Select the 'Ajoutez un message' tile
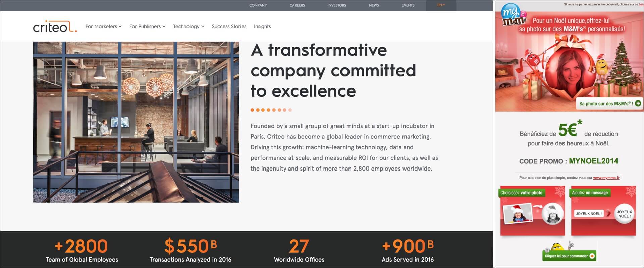This screenshot has width=644, height=268. [x=603, y=211]
